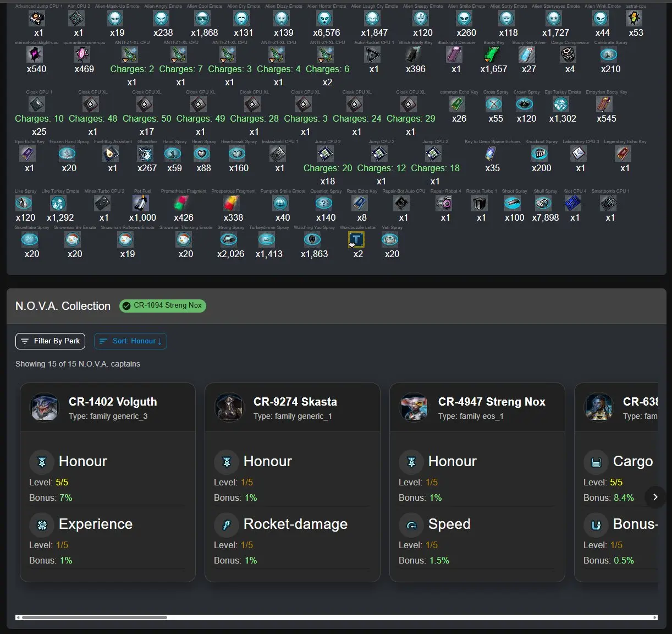Viewport: 672px width, 634px height.
Task: Click the Wordpuzzle Letter T icon
Action: (x=356, y=239)
